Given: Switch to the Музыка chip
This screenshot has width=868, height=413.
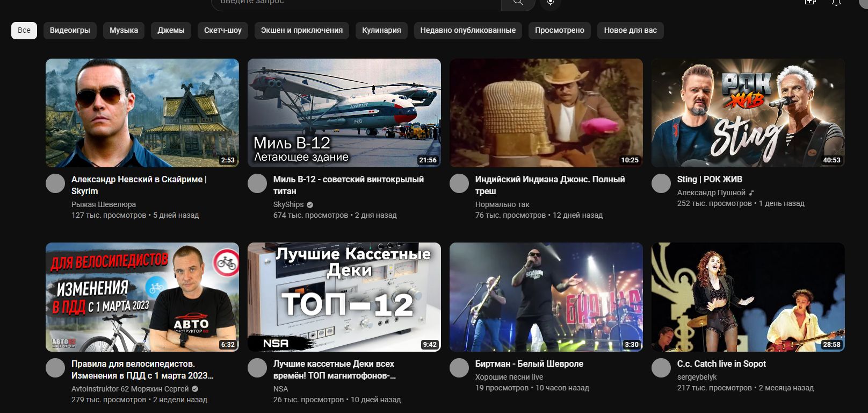Looking at the screenshot, I should 124,30.
